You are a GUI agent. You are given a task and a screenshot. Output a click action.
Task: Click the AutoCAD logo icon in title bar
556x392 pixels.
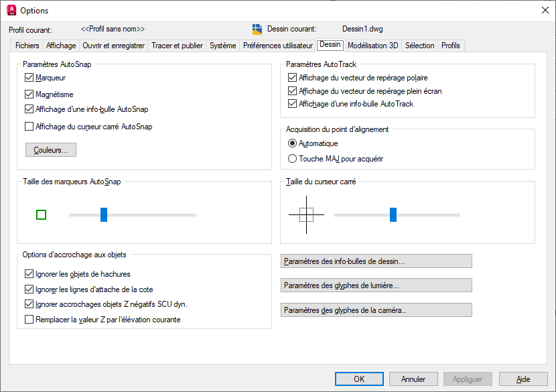click(11, 10)
